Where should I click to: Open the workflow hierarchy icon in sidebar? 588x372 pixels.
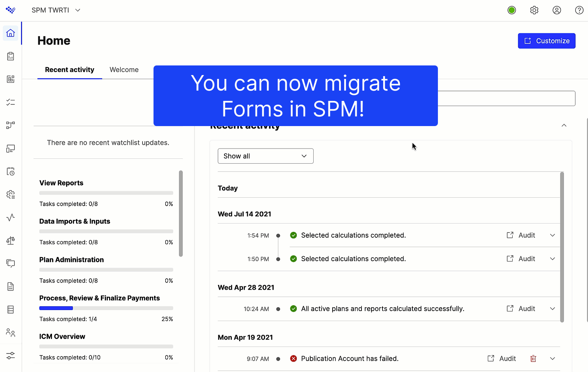10,125
